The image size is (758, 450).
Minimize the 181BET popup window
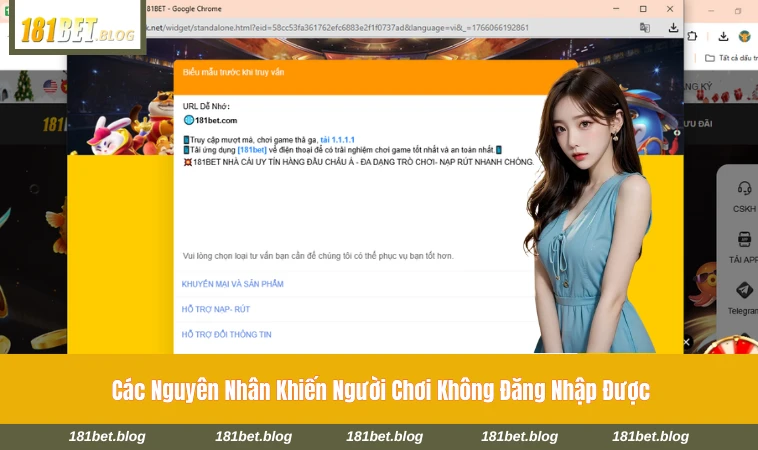pos(616,9)
